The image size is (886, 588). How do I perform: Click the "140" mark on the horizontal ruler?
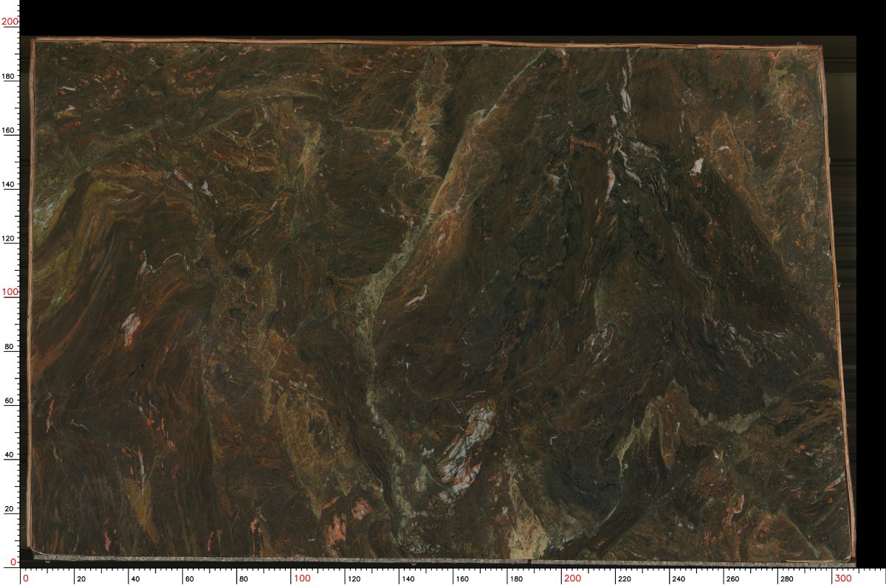tap(407, 580)
